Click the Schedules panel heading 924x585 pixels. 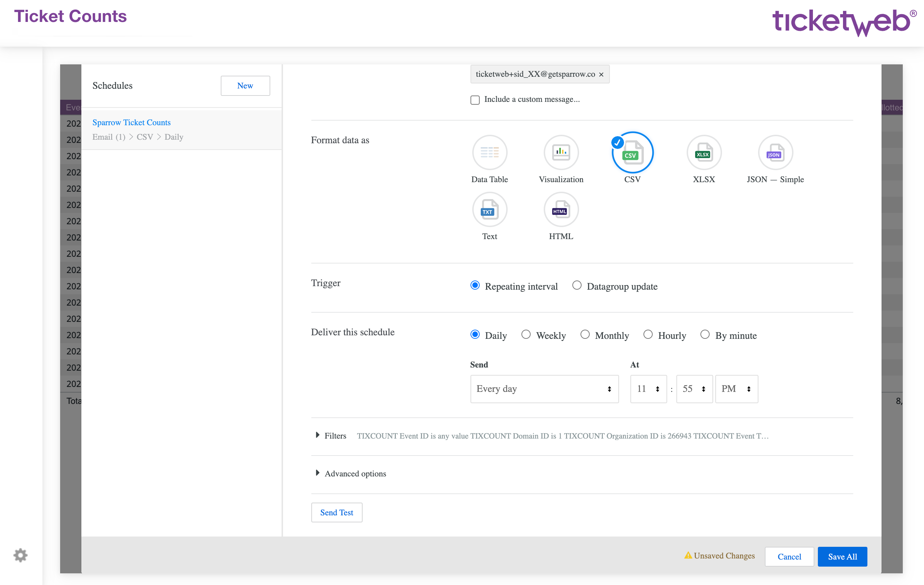tap(112, 86)
